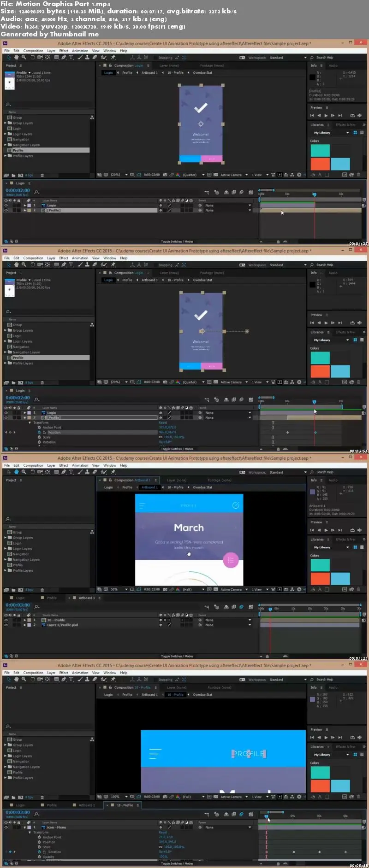The height and width of the screenshot is (868, 369).
Task: Click the library delete icon in frame 00:02:54
Action: [358, 382]
